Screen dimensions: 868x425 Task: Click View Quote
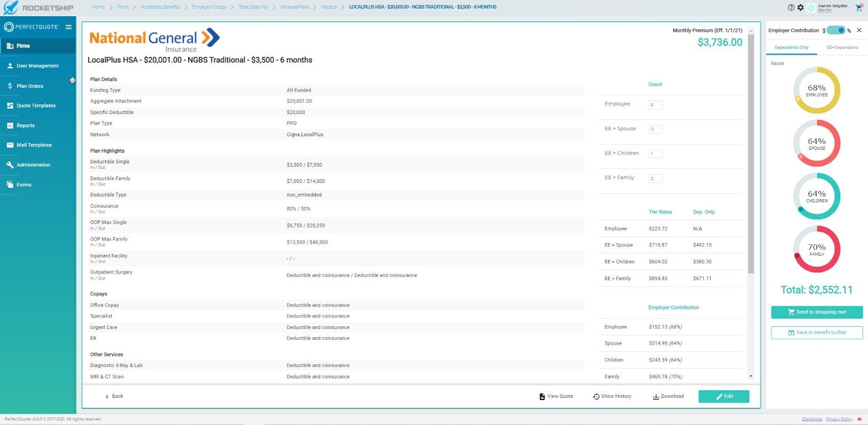(x=556, y=396)
